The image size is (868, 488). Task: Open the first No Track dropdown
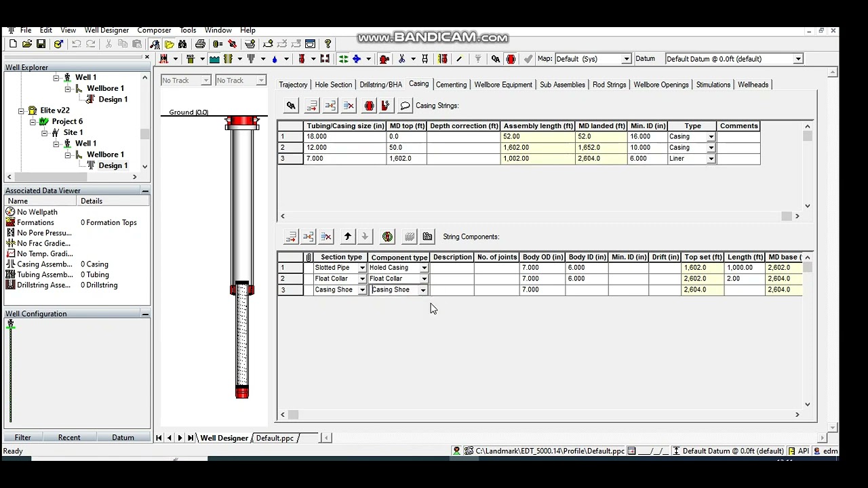205,81
